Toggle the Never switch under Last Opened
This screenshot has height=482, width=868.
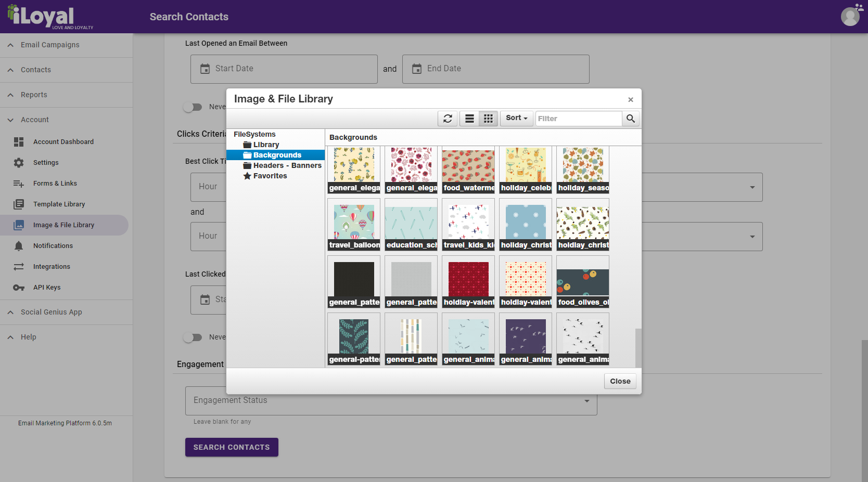pyautogui.click(x=193, y=107)
